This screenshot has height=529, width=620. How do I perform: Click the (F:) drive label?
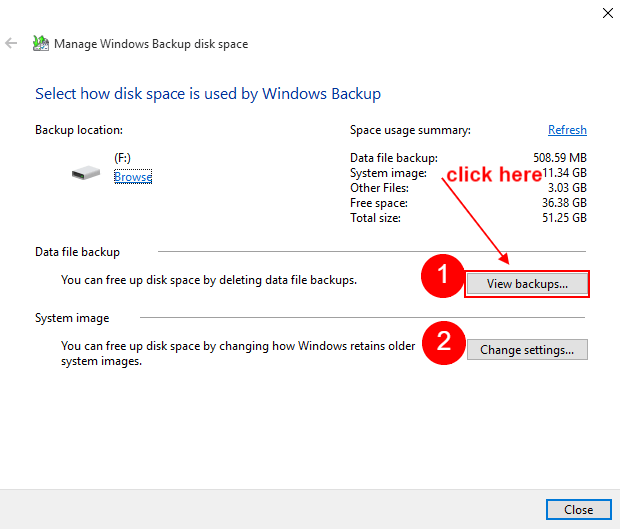[122, 158]
